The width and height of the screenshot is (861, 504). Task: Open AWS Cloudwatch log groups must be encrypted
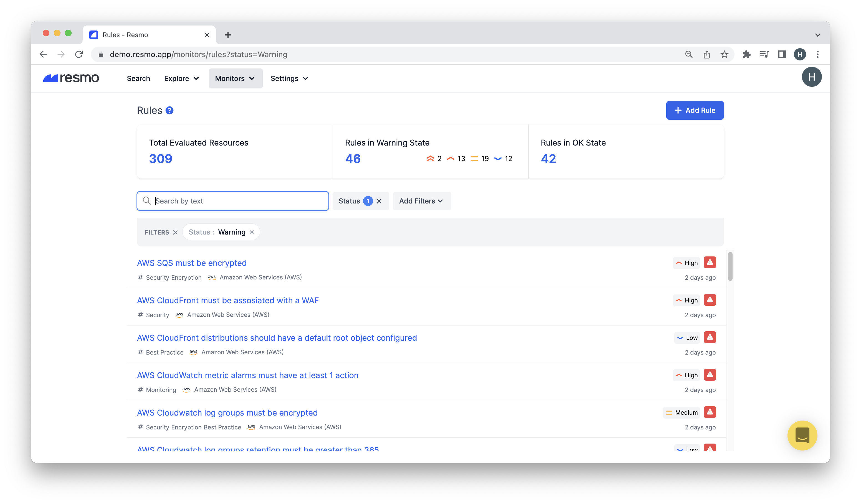pos(227,413)
